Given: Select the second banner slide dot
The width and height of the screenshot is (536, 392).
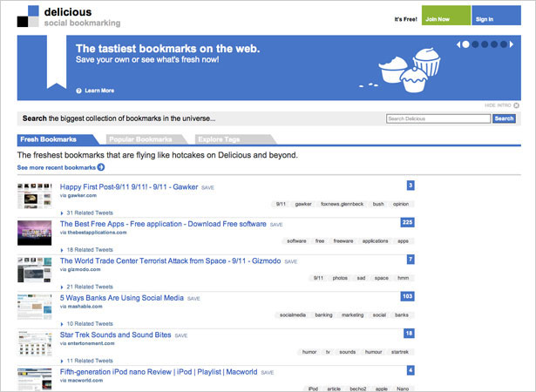Looking at the screenshot, I should tap(475, 44).
